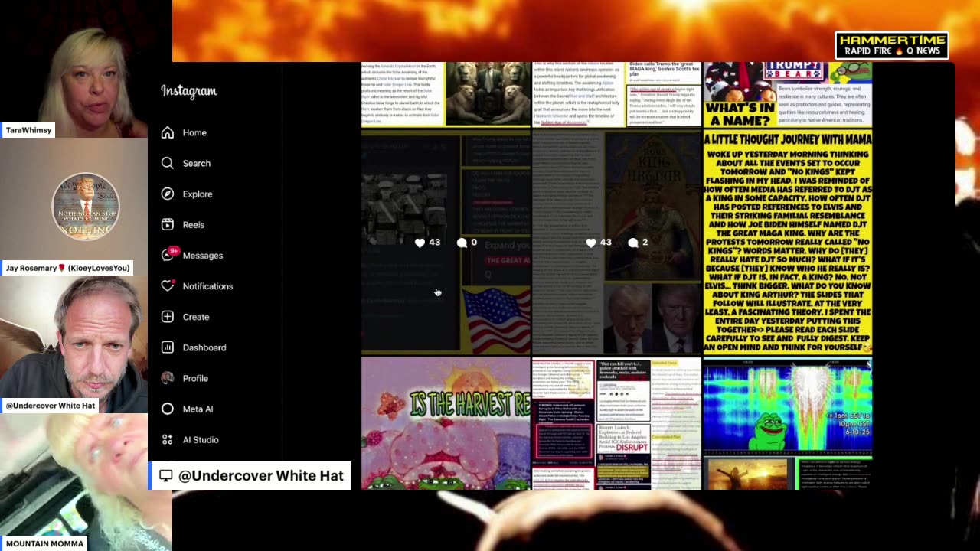Image resolution: width=980 pixels, height=551 pixels.
Task: Open the soldiers post thumbnail
Action: (446, 242)
